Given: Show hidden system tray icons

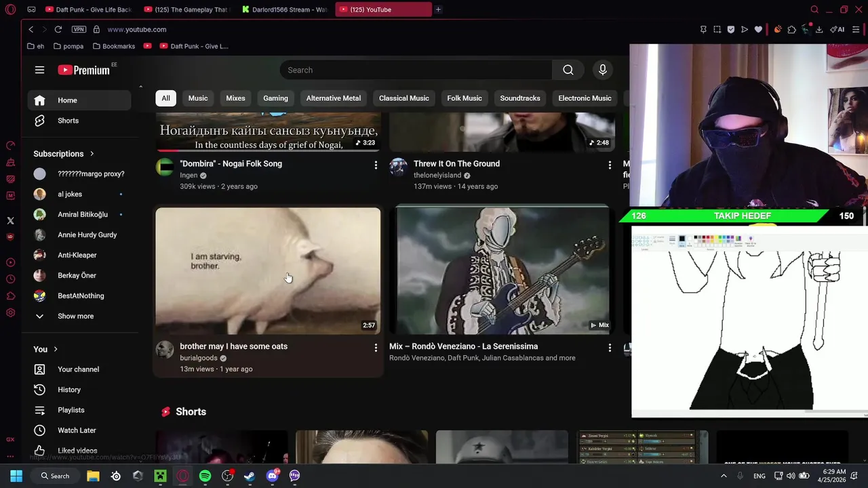Looking at the screenshot, I should coord(724,476).
